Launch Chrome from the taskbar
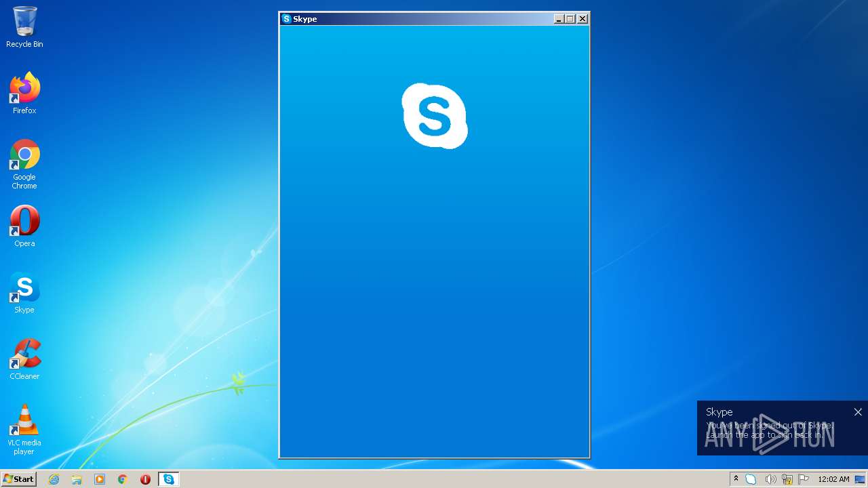Viewport: 868px width, 488px height. tap(123, 479)
